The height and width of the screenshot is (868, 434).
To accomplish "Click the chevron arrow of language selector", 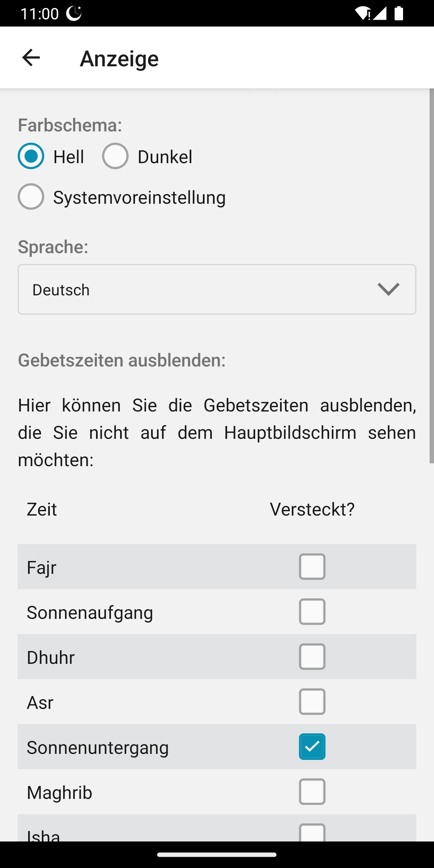I will [389, 289].
